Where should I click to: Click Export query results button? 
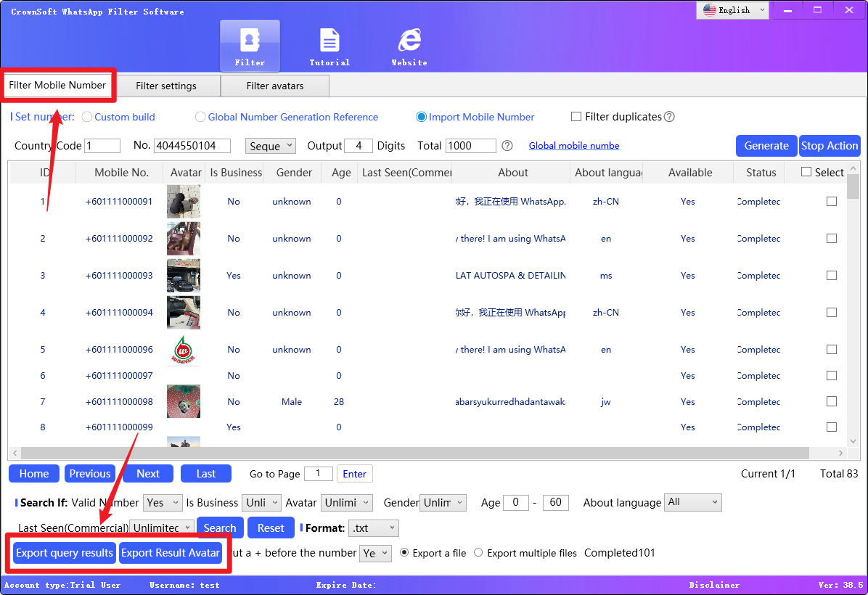[x=64, y=552]
